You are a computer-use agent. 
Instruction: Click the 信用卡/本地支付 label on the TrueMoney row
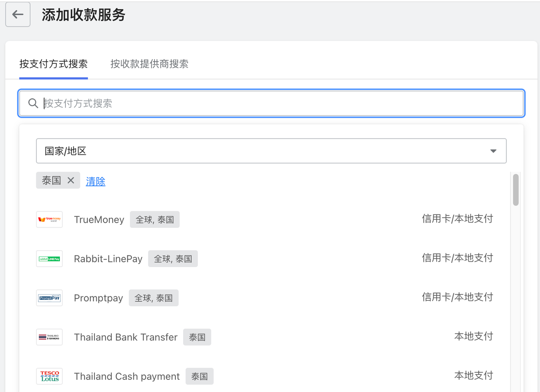pos(457,219)
